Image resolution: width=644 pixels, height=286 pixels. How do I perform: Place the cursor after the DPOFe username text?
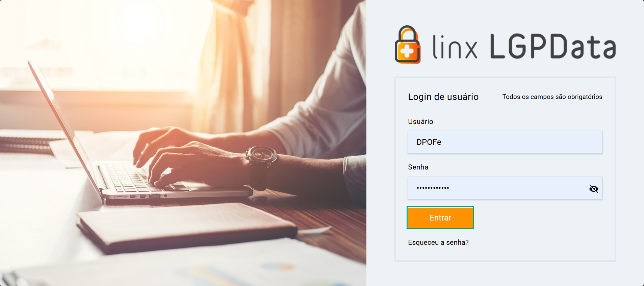[442, 142]
